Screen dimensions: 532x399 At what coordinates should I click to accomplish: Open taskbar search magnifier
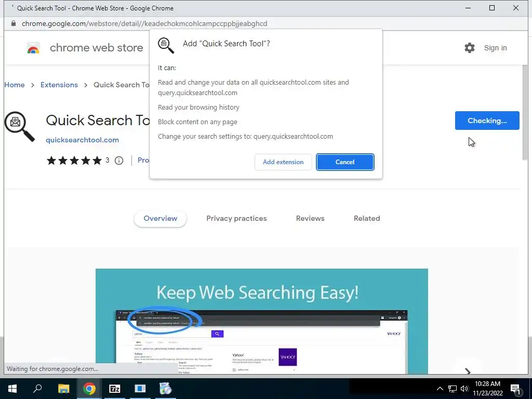click(37, 389)
